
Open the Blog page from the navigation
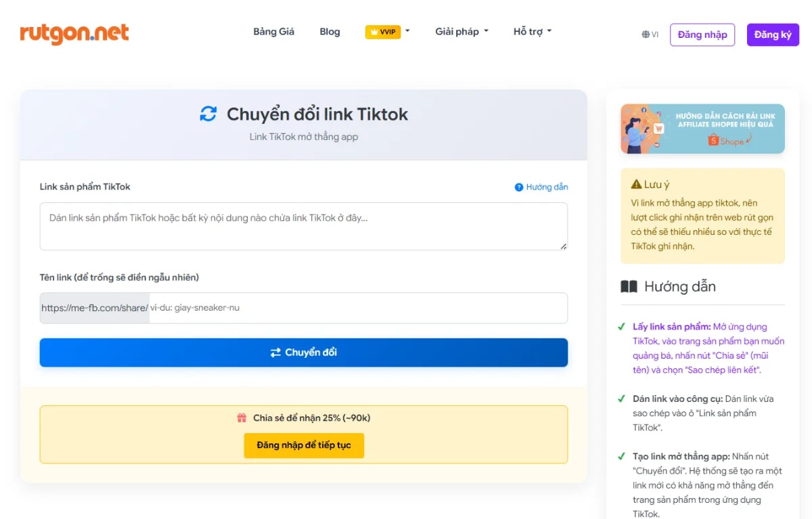(x=330, y=31)
